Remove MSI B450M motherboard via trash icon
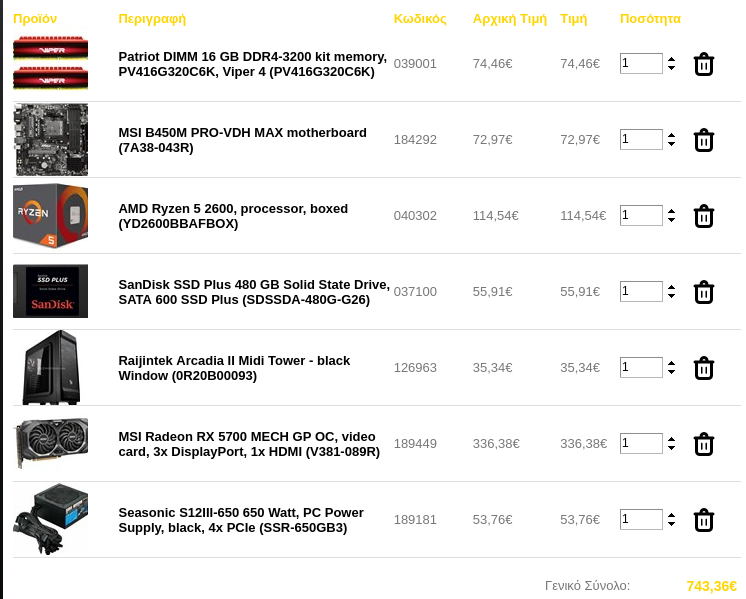Image resolution: width=746 pixels, height=599 pixels. click(x=704, y=140)
